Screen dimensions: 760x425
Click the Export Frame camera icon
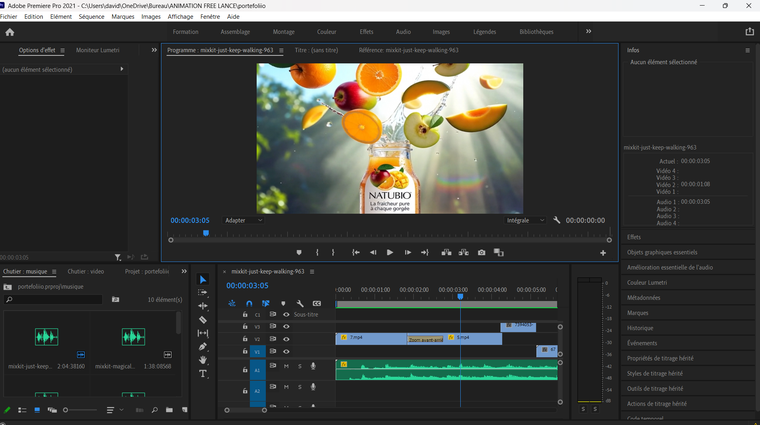[481, 253]
